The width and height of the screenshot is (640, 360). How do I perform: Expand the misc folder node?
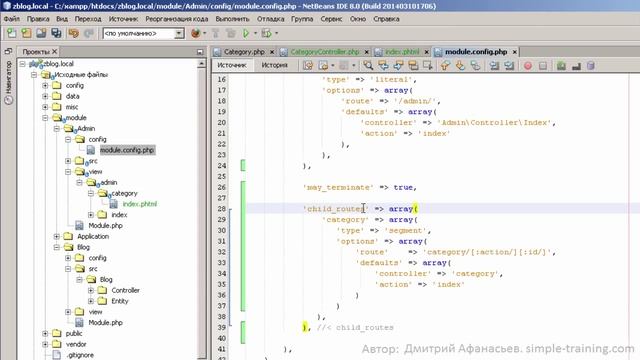click(45, 107)
